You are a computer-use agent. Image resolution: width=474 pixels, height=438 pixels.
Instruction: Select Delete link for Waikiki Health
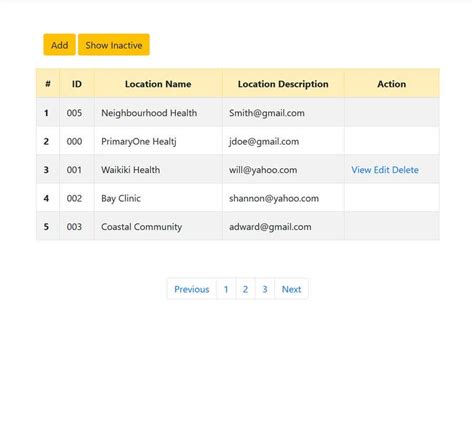pyautogui.click(x=405, y=170)
